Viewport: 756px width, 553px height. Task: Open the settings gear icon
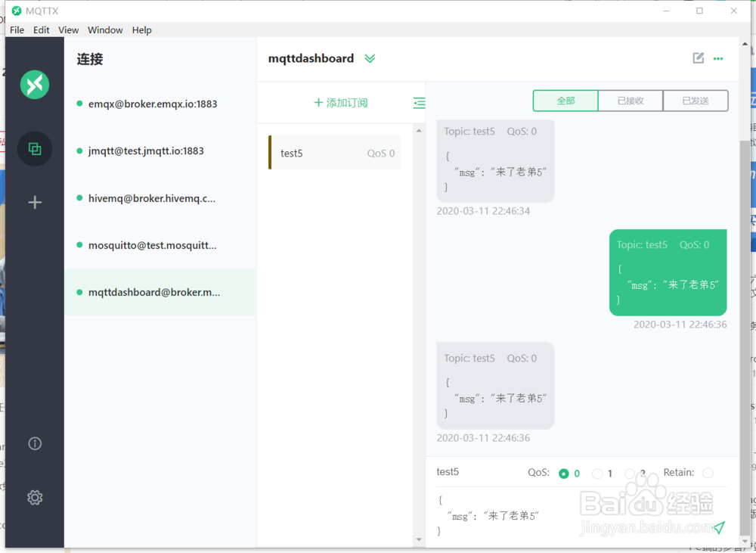point(35,498)
